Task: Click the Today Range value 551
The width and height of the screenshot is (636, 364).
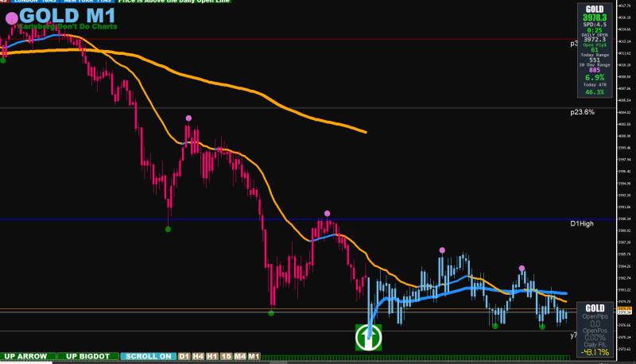Action: click(595, 60)
